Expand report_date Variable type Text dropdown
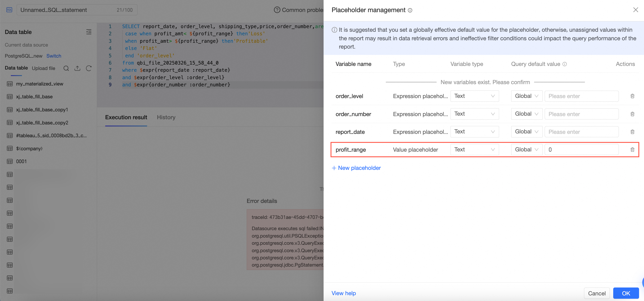Image resolution: width=644 pixels, height=301 pixels. (x=474, y=132)
